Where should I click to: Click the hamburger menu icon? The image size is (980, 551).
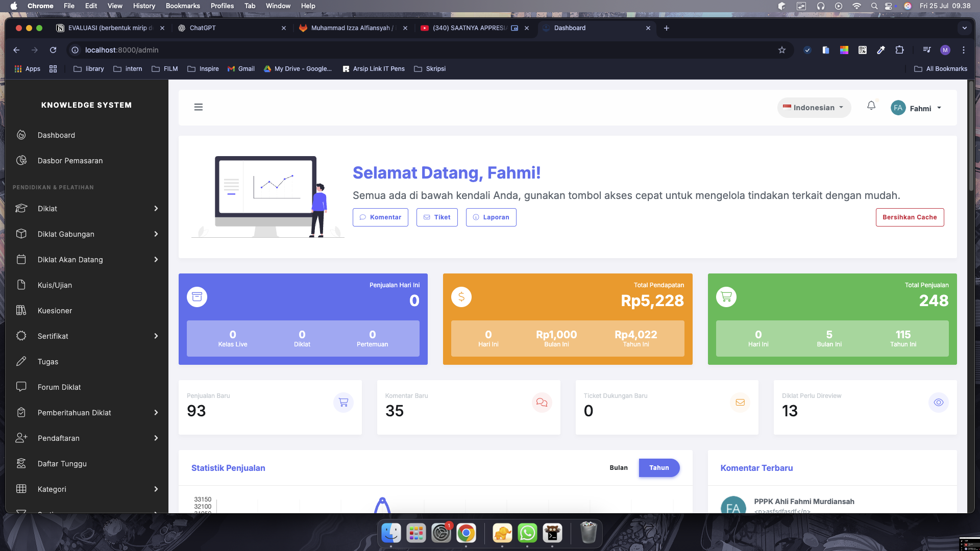click(x=199, y=107)
